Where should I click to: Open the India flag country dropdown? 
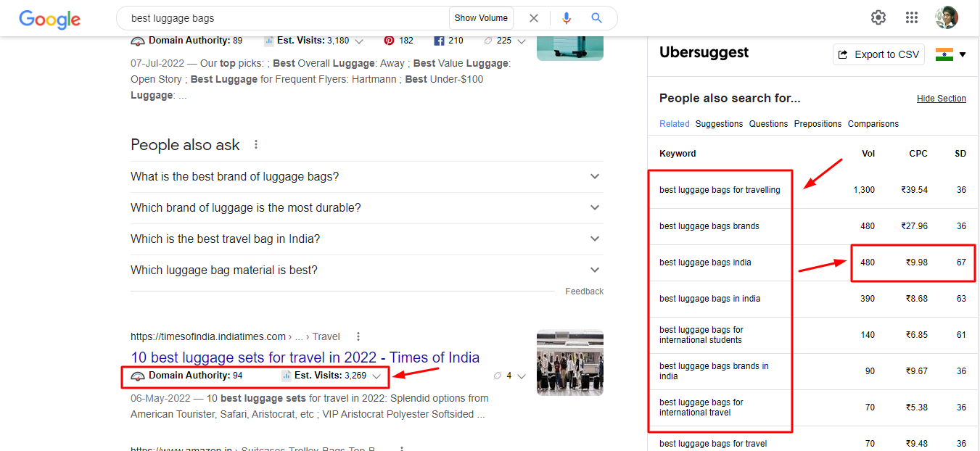coord(951,54)
